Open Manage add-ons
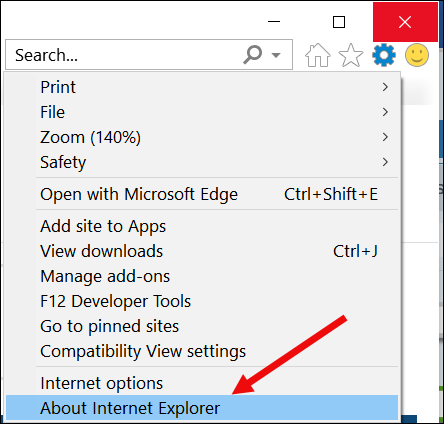Viewport: 444px width, 424px height. (202, 276)
